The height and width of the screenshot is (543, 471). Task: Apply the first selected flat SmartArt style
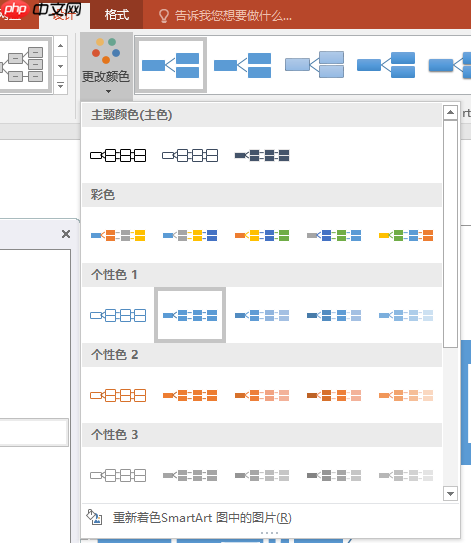[171, 65]
